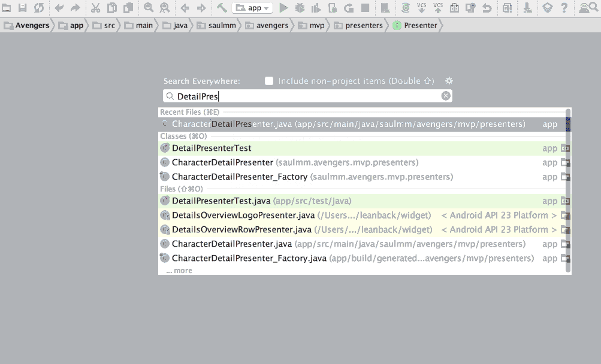Viewport: 601px width, 364px height.
Task: Run the app with the green Run icon
Action: coord(283,8)
